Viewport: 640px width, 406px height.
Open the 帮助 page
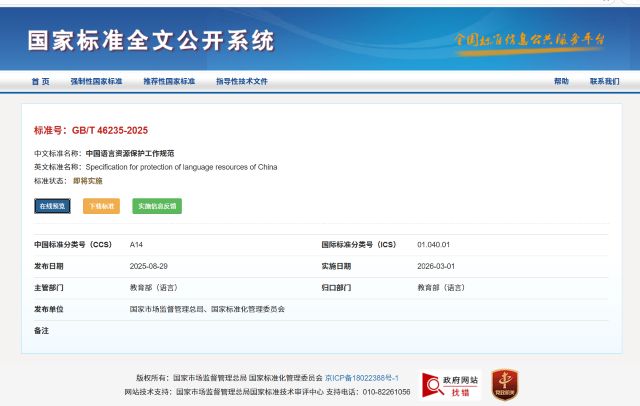coord(561,81)
